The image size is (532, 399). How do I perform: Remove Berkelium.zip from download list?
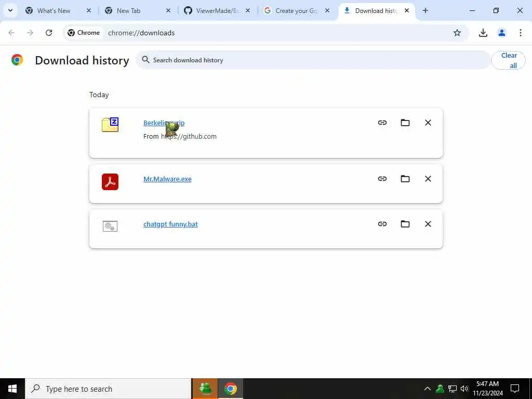[x=428, y=123]
